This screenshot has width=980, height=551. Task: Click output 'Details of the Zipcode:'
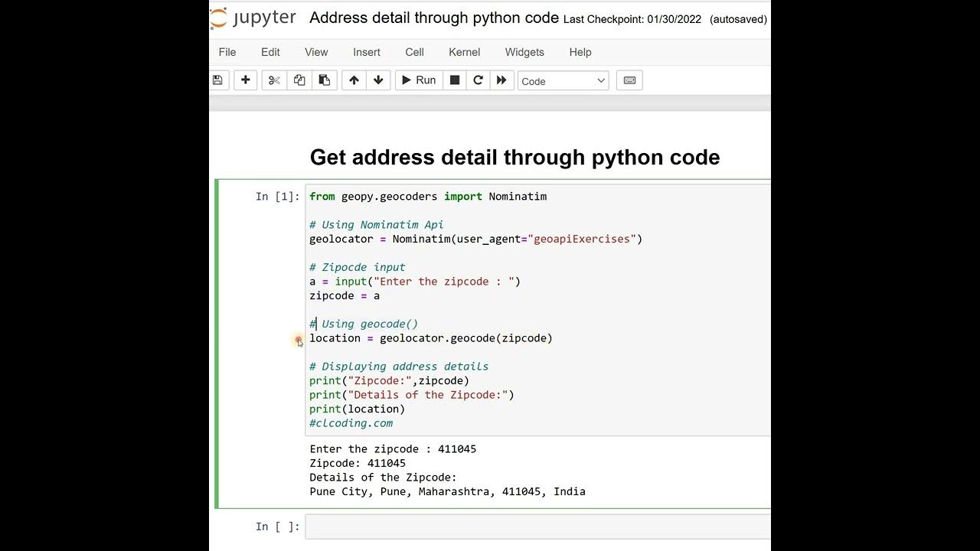(x=383, y=478)
